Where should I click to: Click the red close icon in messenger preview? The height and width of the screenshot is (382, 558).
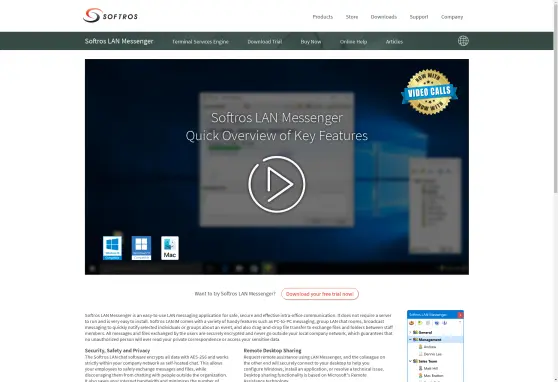460,315
